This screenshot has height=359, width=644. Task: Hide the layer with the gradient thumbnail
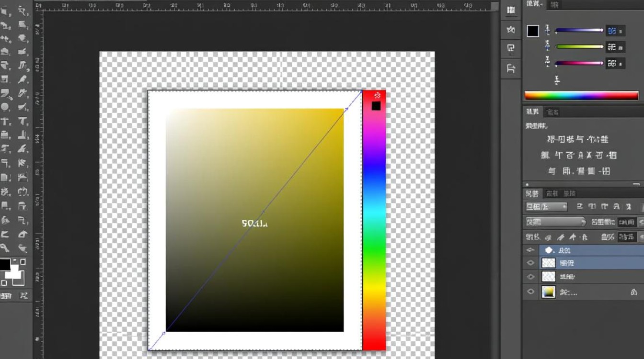pyautogui.click(x=530, y=292)
